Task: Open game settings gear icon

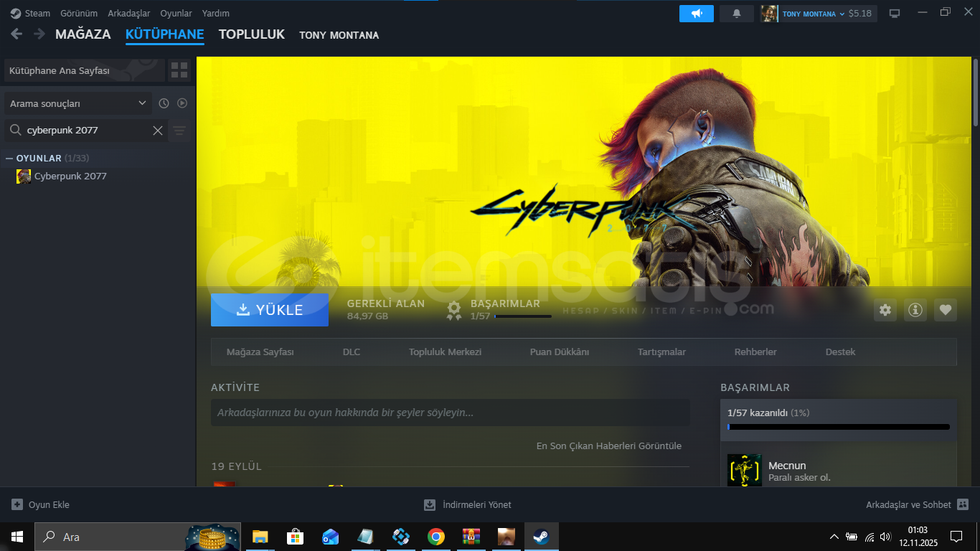Action: [x=885, y=310]
